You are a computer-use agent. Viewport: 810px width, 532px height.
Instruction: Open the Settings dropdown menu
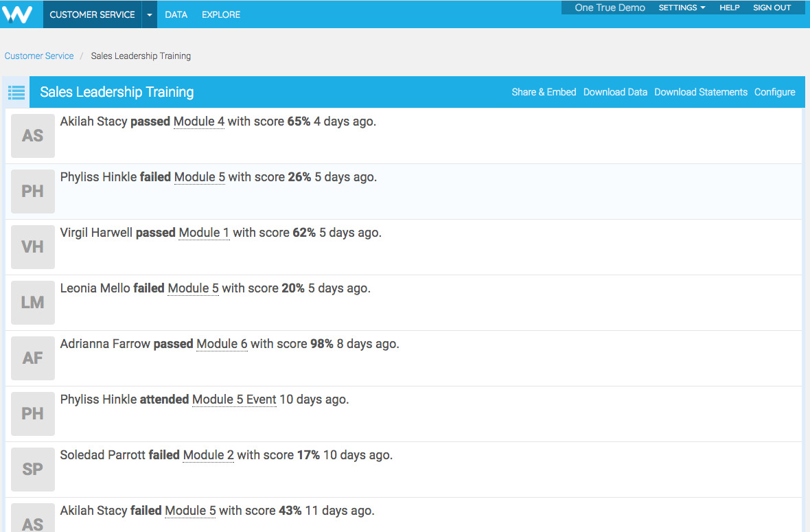pyautogui.click(x=682, y=8)
